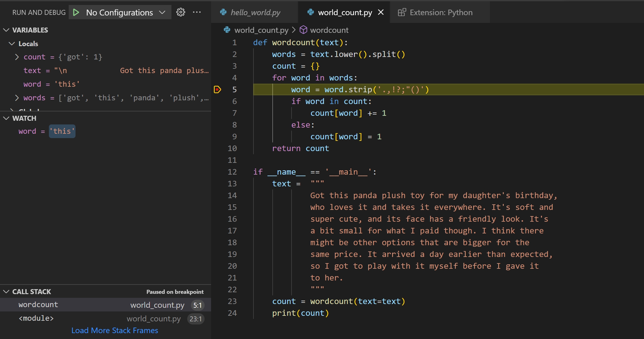
Task: Select the word watch expression value
Action: coord(62,131)
